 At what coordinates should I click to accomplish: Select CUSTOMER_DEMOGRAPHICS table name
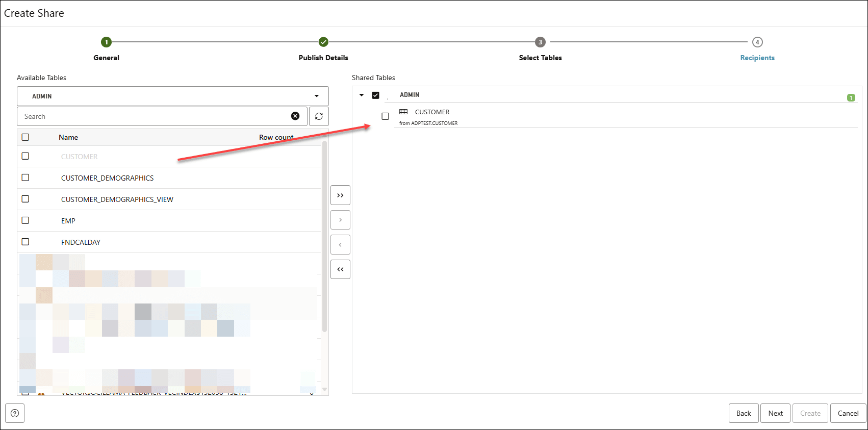click(x=107, y=178)
